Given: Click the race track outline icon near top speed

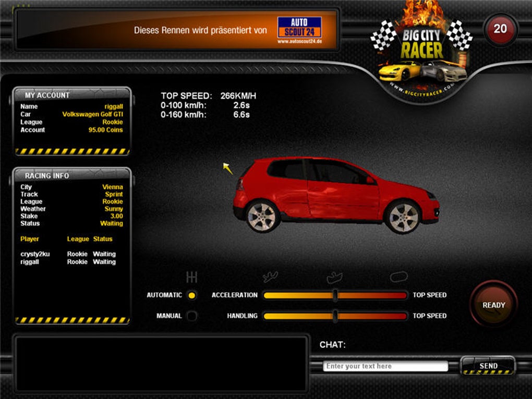Looking at the screenshot, I should pyautogui.click(x=398, y=277).
